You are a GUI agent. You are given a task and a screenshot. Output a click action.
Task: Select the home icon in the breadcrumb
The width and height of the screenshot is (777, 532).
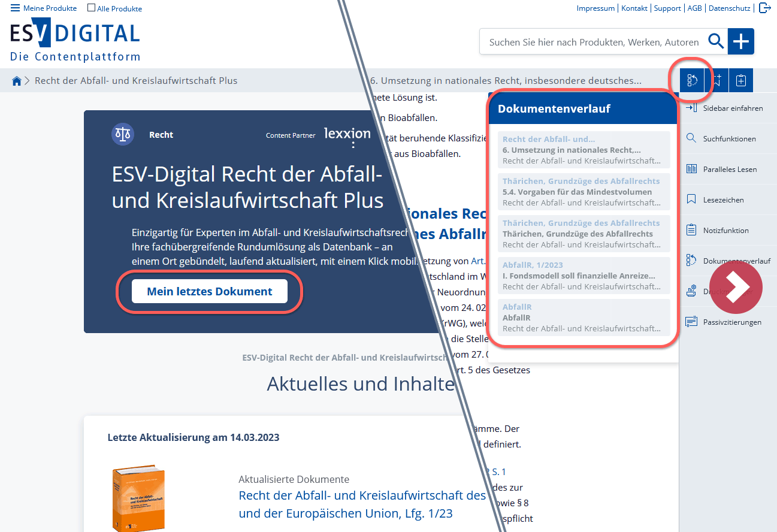tap(17, 80)
